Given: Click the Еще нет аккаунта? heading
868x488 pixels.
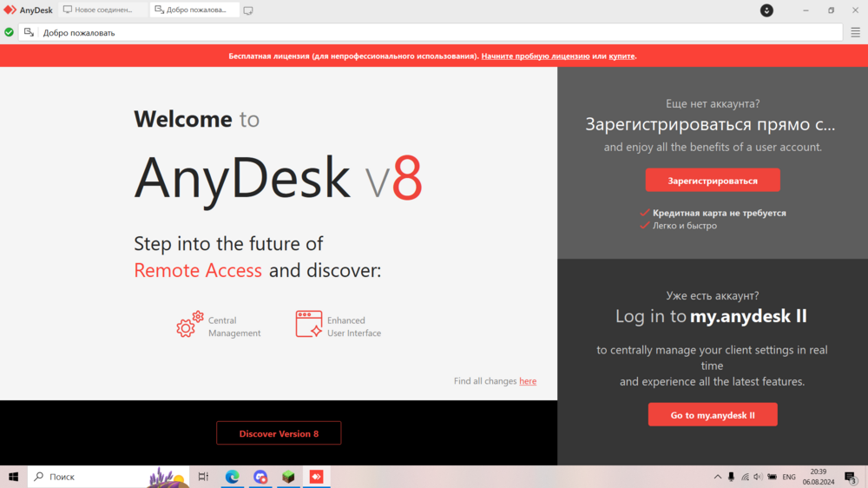Looking at the screenshot, I should tap(713, 103).
